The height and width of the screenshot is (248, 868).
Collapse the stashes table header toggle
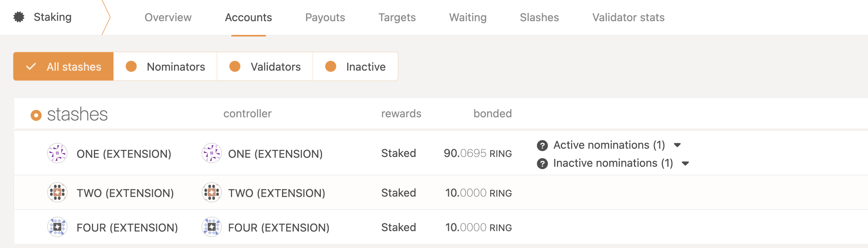coord(36,115)
